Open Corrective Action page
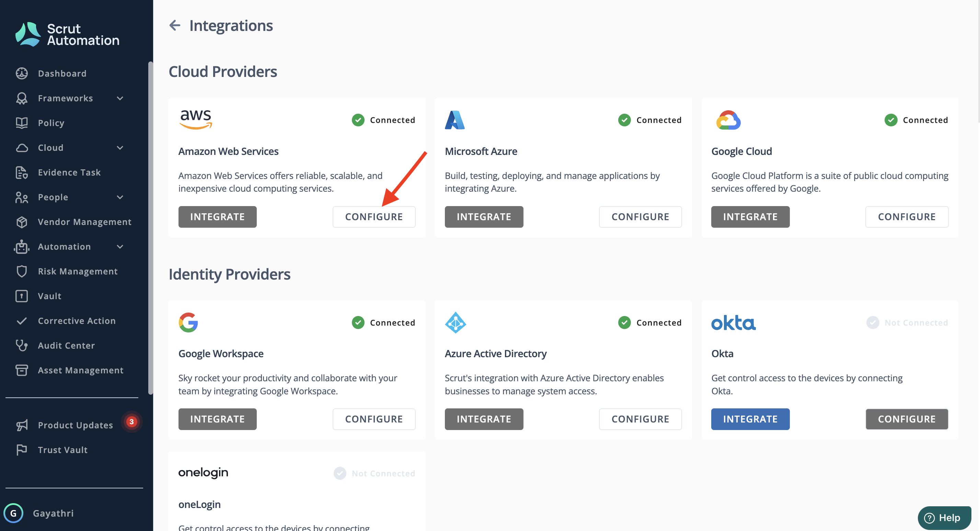Image resolution: width=980 pixels, height=531 pixels. pyautogui.click(x=77, y=321)
